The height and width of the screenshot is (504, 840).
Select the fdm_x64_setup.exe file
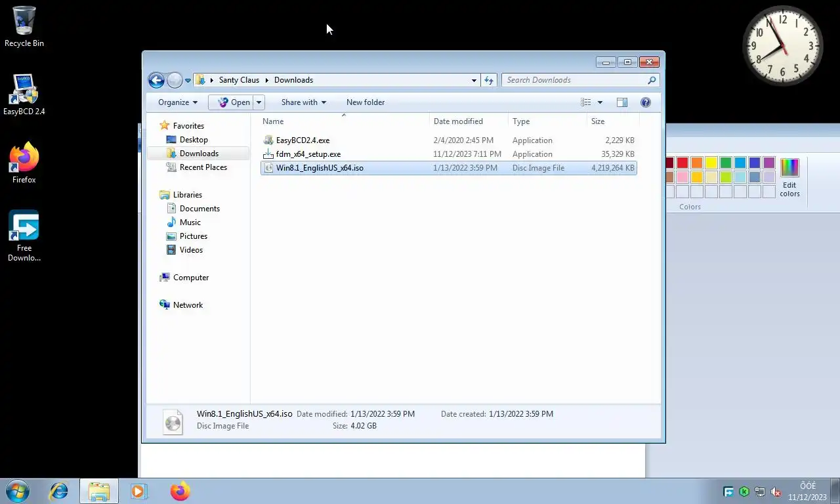click(x=448, y=154)
